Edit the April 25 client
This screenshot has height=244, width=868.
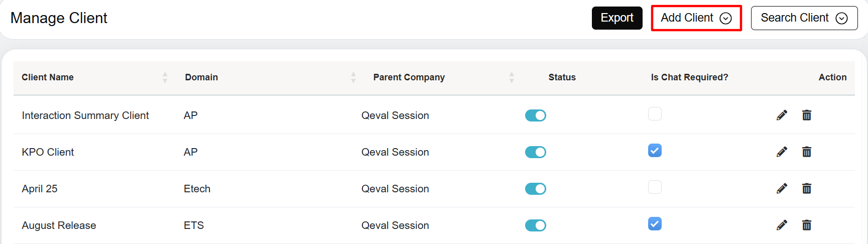pos(782,189)
